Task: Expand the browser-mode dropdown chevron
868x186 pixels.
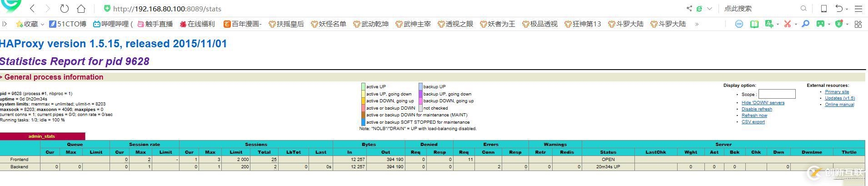Action: (x=709, y=8)
